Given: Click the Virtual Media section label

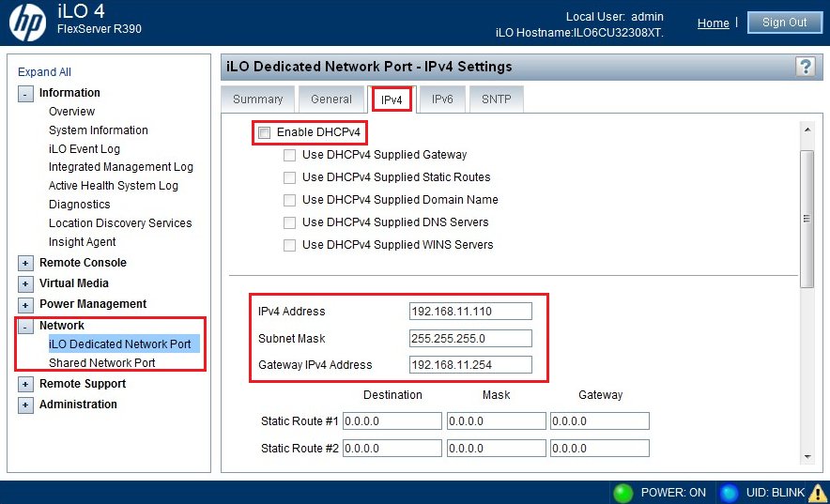Looking at the screenshot, I should 74,283.
